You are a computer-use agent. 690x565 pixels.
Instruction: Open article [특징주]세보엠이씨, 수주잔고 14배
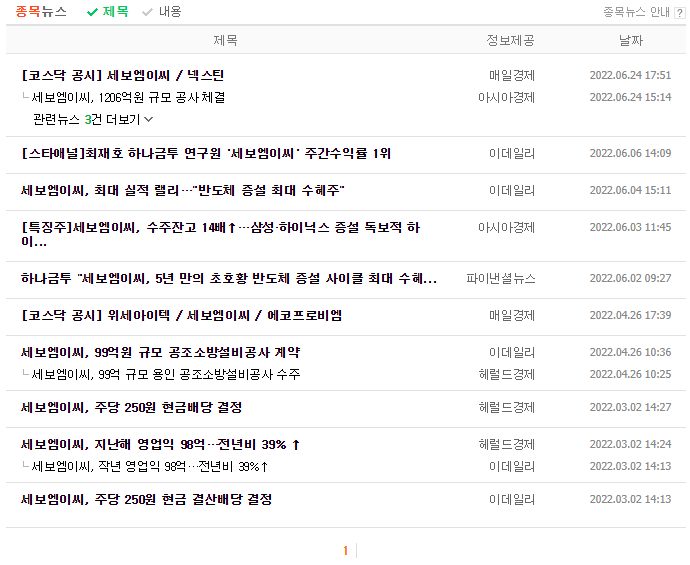[220, 234]
